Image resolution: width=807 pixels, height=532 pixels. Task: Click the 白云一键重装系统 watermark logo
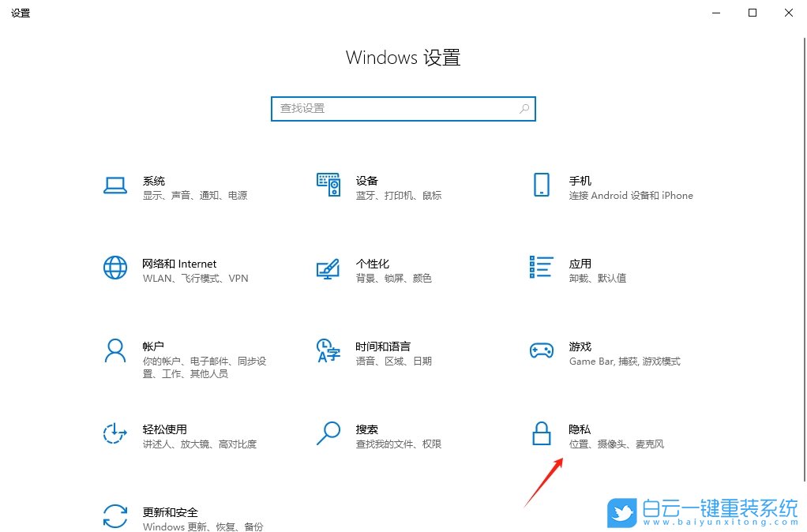pos(703,512)
